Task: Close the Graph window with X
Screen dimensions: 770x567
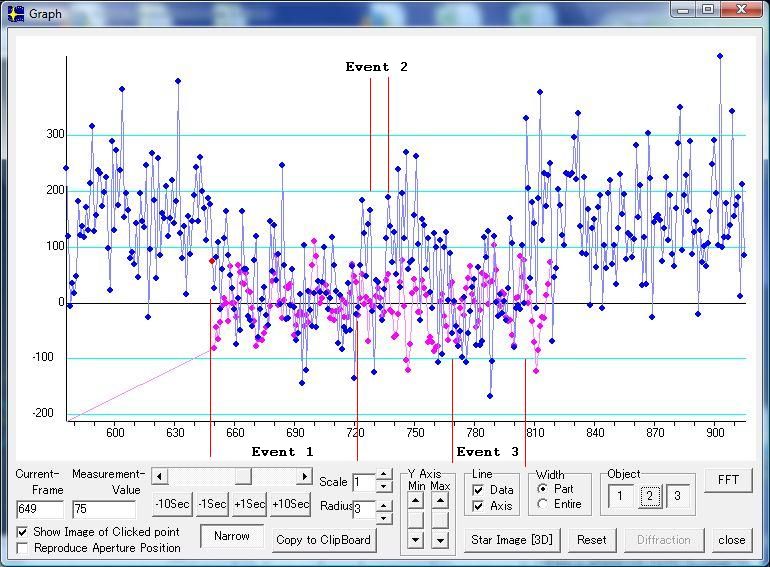Action: click(742, 10)
